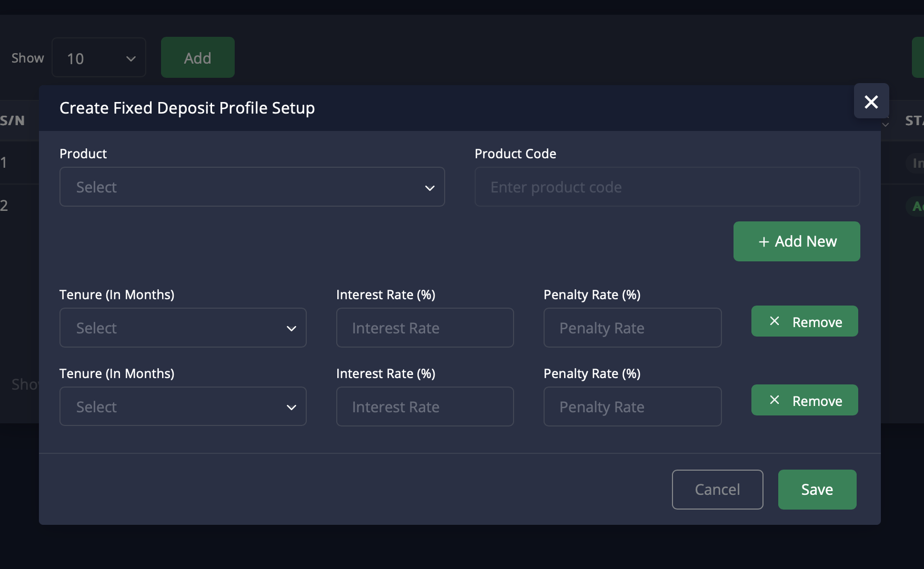Focus the second Interest Rate field

coord(425,407)
